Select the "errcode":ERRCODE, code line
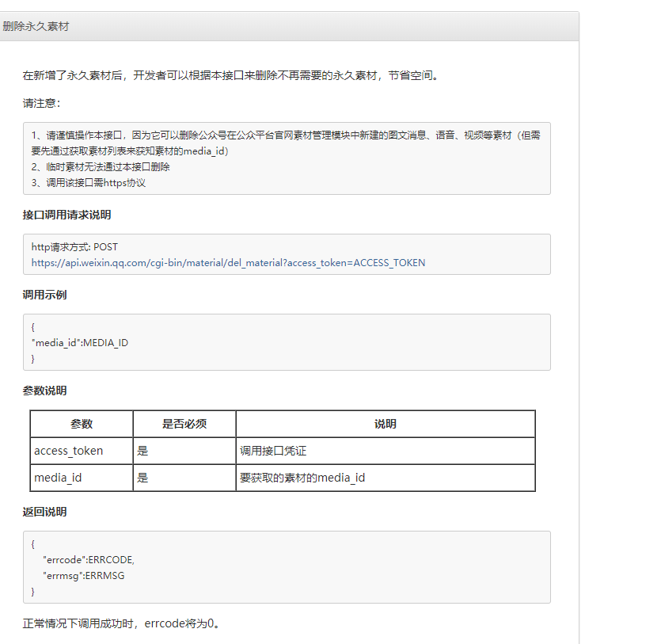661x644 pixels. (x=89, y=560)
